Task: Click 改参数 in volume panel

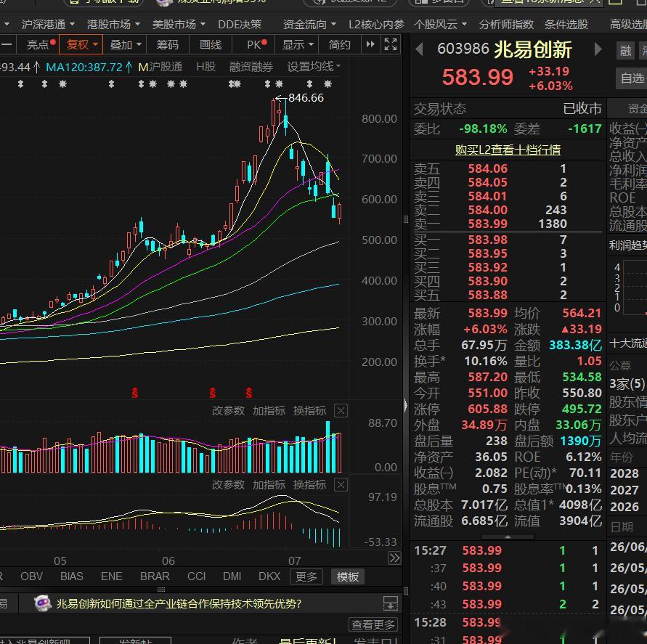Action: [x=228, y=411]
